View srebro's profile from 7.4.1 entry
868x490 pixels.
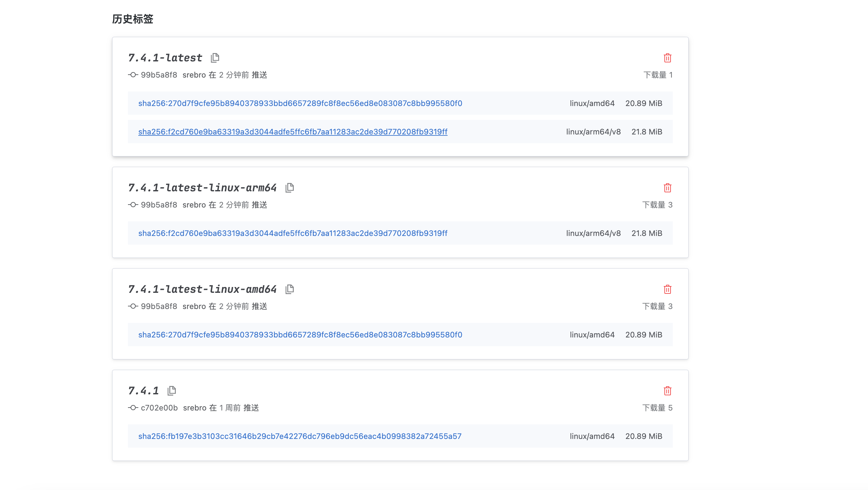point(194,408)
